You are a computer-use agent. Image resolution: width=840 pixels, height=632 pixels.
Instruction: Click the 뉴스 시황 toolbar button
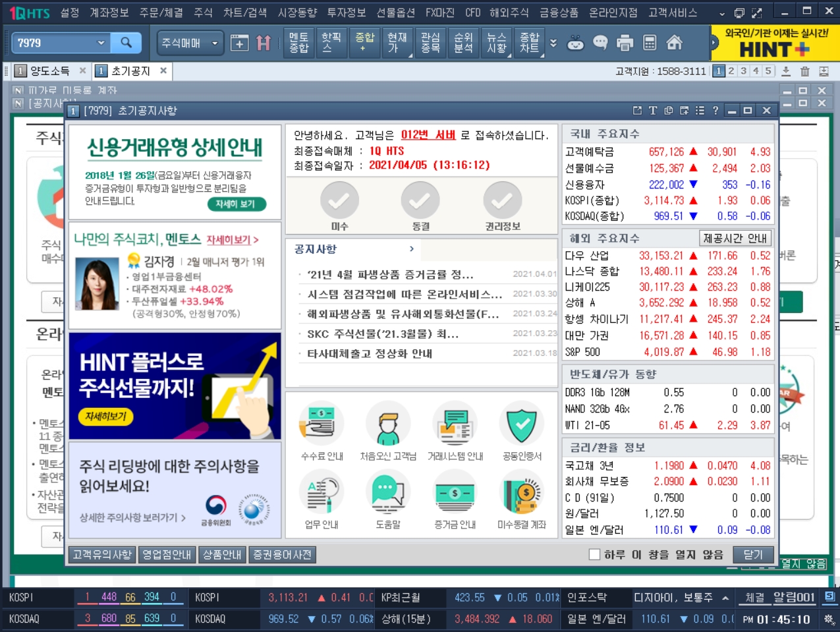496,43
